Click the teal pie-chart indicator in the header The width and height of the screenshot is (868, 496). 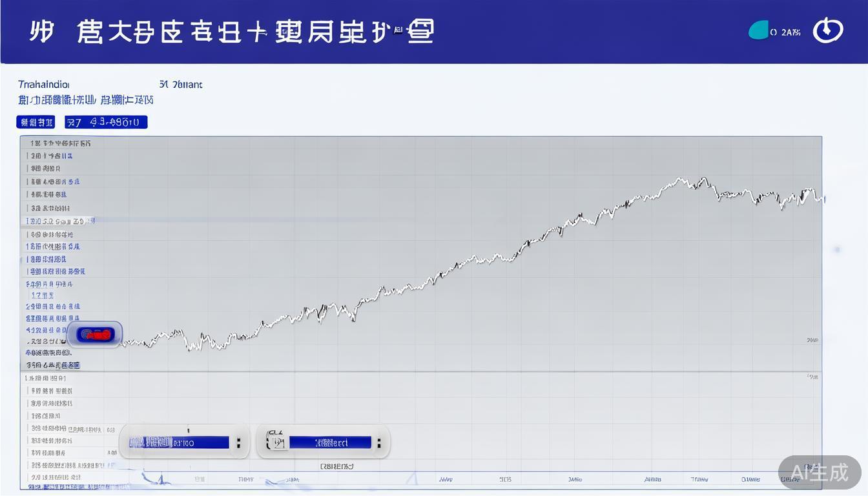pyautogui.click(x=759, y=29)
